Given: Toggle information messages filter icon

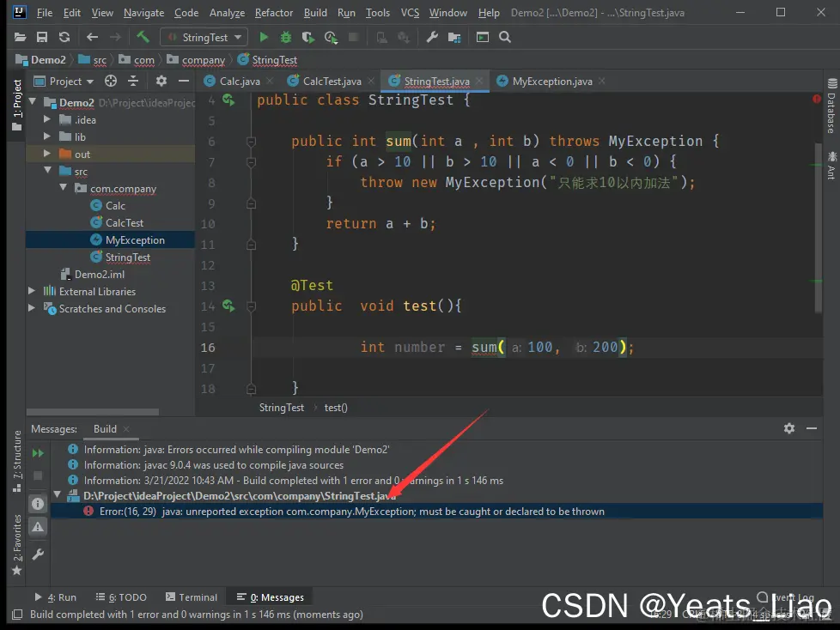Looking at the screenshot, I should 38,504.
